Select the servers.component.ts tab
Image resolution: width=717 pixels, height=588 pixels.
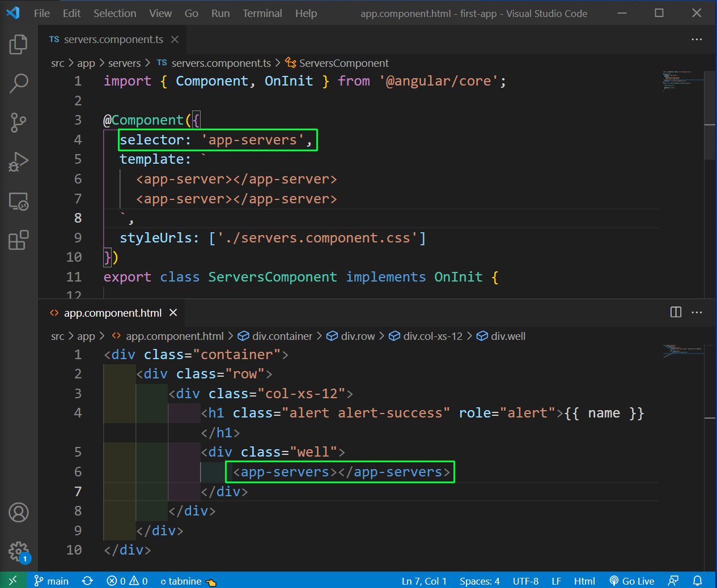click(x=113, y=39)
